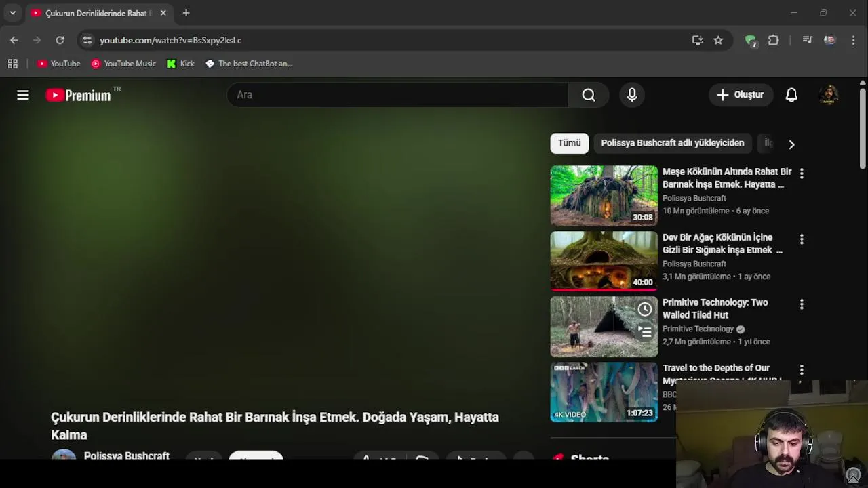Open the YouTube guide hamburger menu

[23, 95]
